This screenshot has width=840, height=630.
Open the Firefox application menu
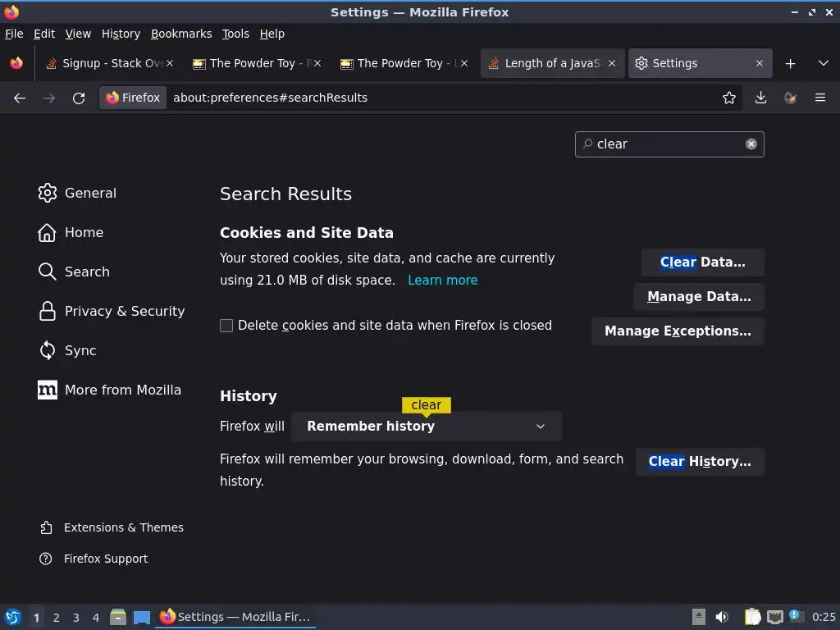pos(820,98)
